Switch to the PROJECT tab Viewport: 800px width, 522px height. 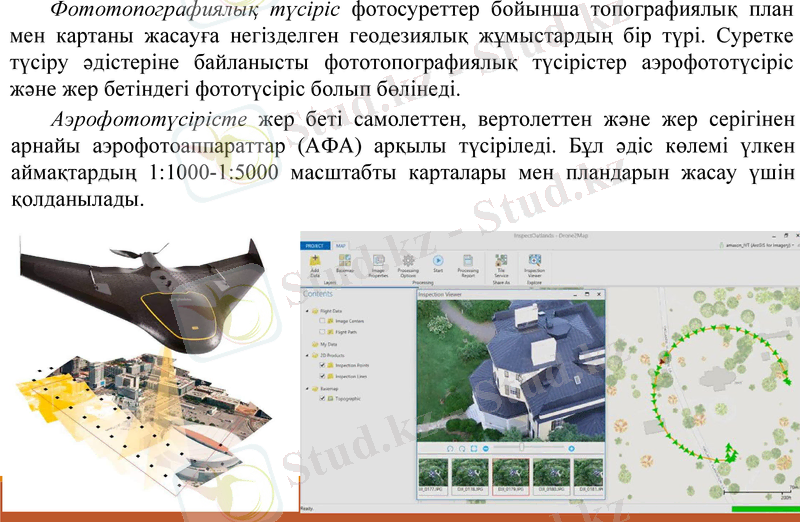coord(314,246)
